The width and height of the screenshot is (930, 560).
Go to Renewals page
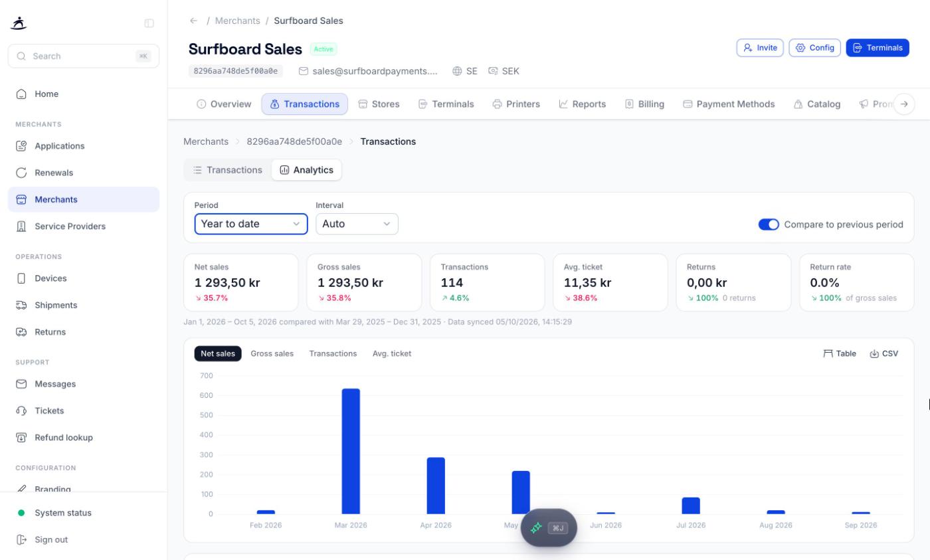coord(84,173)
